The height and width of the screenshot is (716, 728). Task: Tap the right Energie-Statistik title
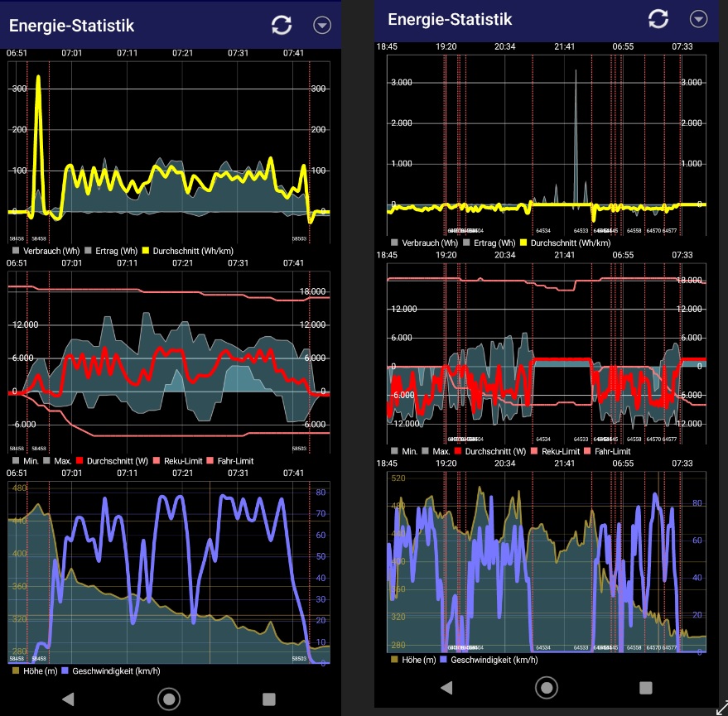[x=450, y=19]
